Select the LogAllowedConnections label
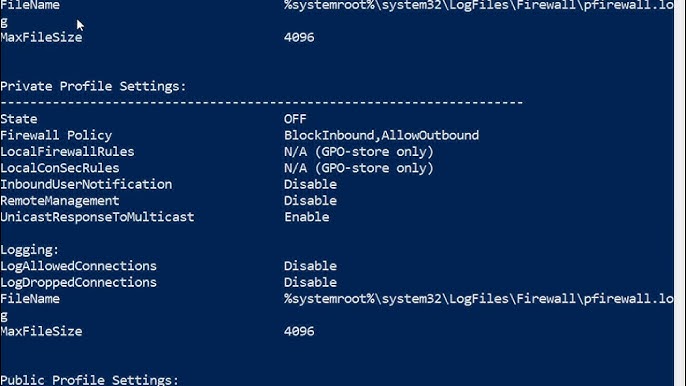Viewport: 686px width, 386px height. tap(78, 266)
